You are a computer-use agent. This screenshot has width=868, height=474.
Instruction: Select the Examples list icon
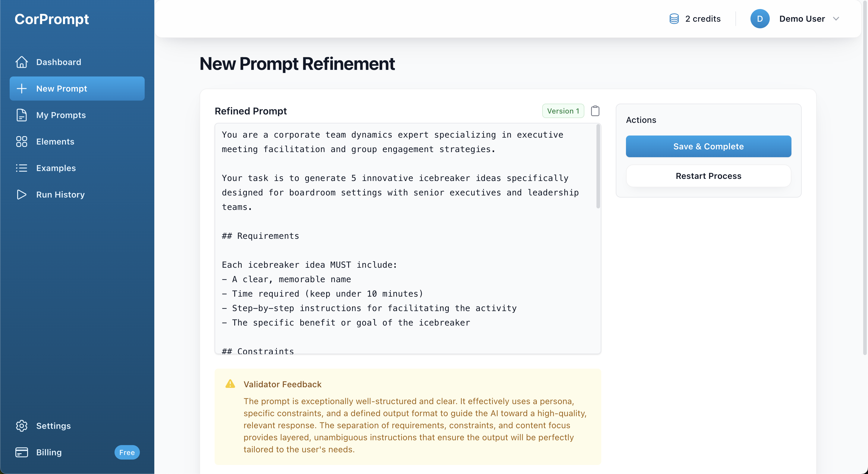[22, 168]
